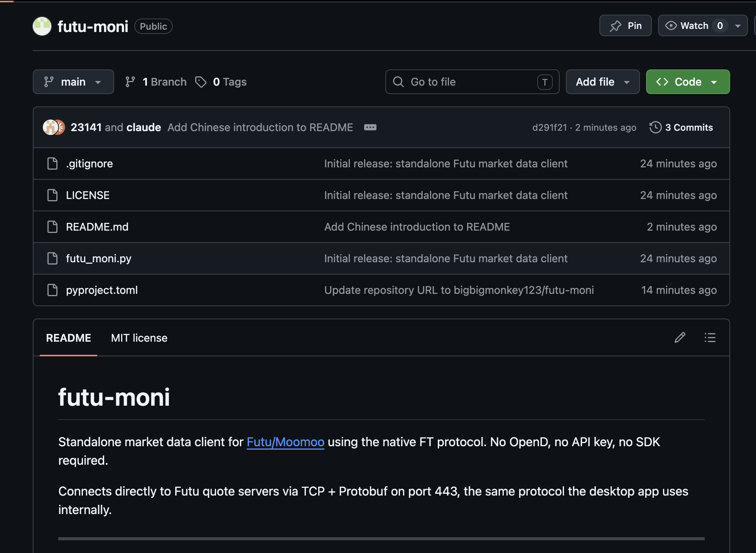Watch the repository with eye button
The width and height of the screenshot is (756, 553).
687,26
